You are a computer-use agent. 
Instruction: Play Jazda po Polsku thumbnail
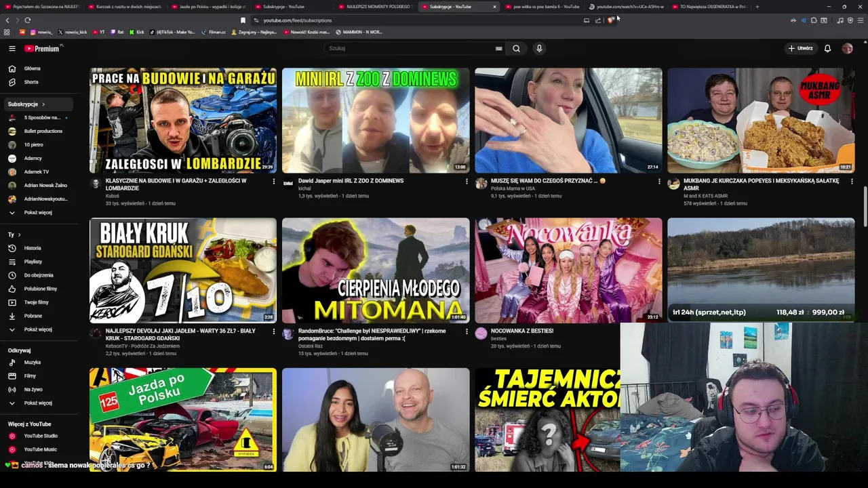pyautogui.click(x=183, y=420)
